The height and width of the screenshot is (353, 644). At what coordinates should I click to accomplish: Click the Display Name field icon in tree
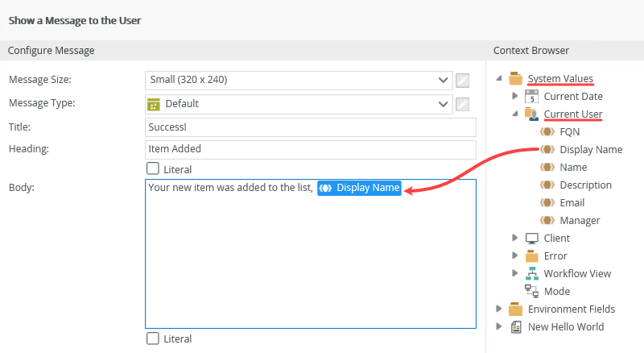click(547, 149)
